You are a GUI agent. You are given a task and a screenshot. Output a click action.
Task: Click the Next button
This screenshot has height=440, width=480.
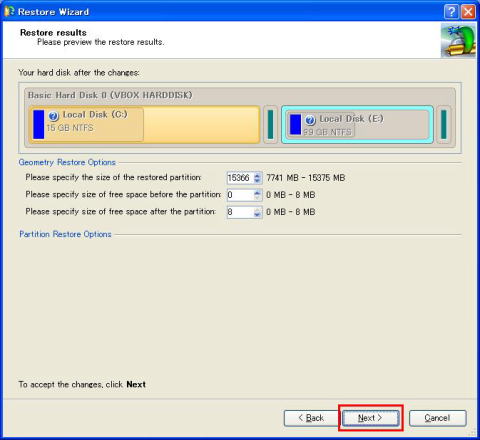[370, 418]
